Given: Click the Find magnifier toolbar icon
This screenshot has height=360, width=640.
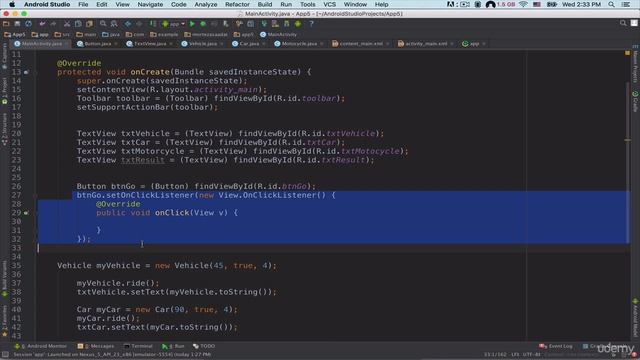Looking at the screenshot, I should pos(103,24).
